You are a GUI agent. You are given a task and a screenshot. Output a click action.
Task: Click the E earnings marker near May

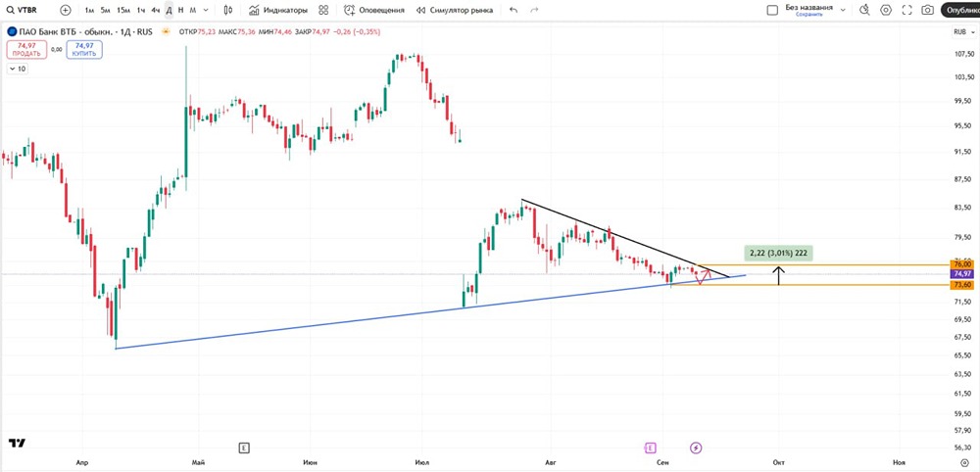pos(244,448)
